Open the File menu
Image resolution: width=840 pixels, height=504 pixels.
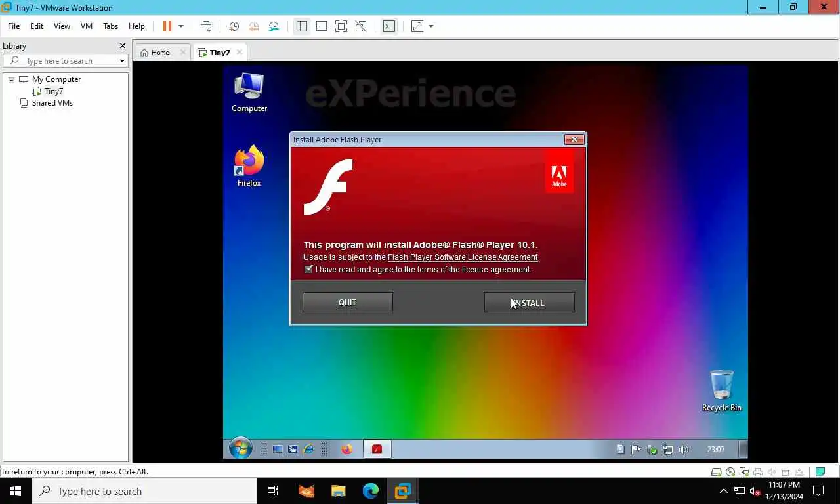pyautogui.click(x=14, y=26)
